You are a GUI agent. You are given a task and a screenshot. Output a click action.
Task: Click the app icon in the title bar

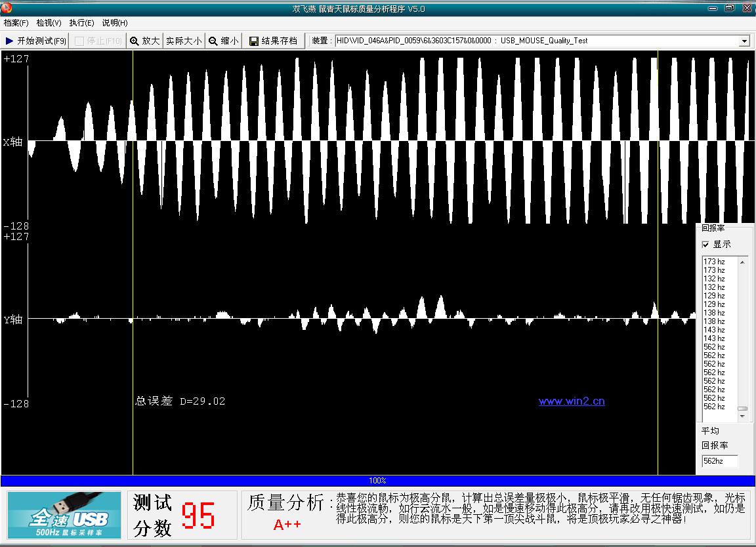click(7, 8)
